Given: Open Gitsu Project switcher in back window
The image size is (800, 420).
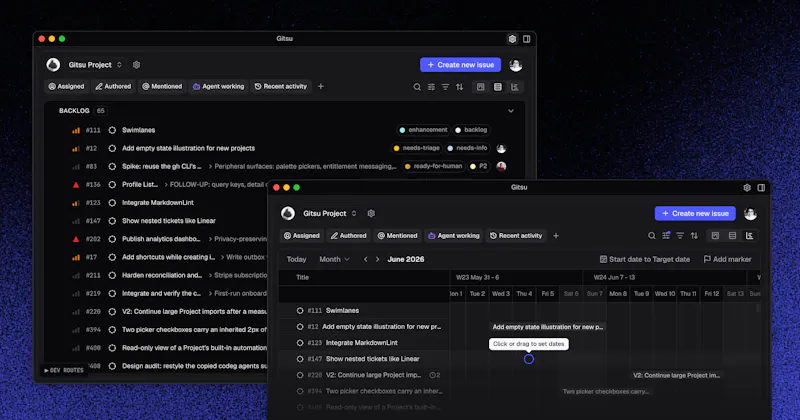Looking at the screenshot, I should pyautogui.click(x=95, y=65).
